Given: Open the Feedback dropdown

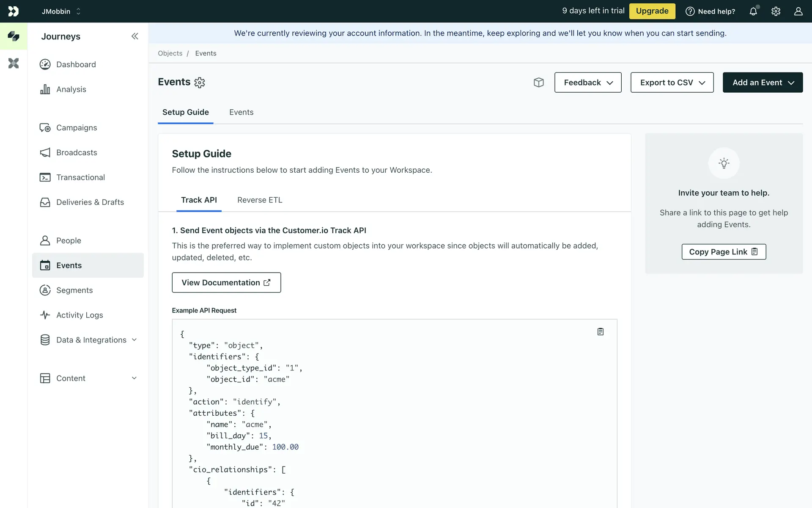Looking at the screenshot, I should click(588, 83).
